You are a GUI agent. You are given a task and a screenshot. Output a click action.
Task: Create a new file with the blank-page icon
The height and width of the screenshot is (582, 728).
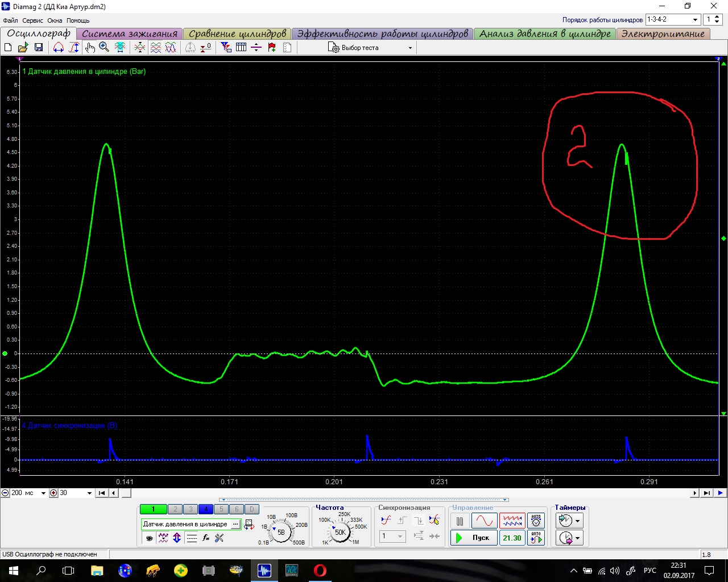(x=9, y=48)
